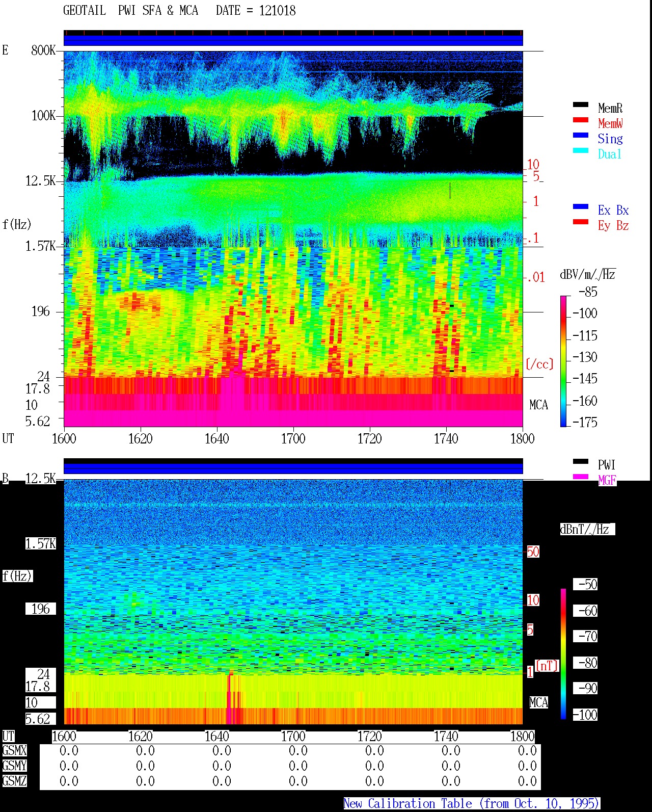
Task: Click the 1740 time tick under the B spectrogram
Action: pyautogui.click(x=446, y=736)
